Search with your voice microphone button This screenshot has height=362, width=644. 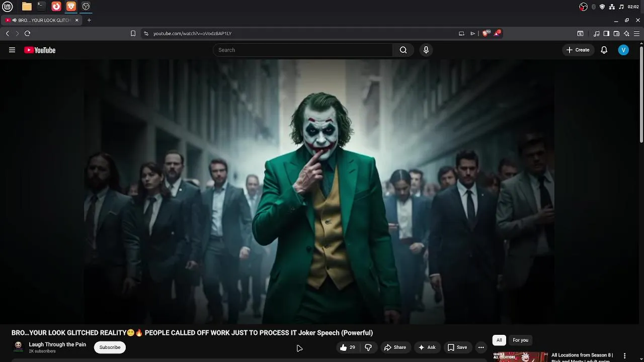click(426, 50)
